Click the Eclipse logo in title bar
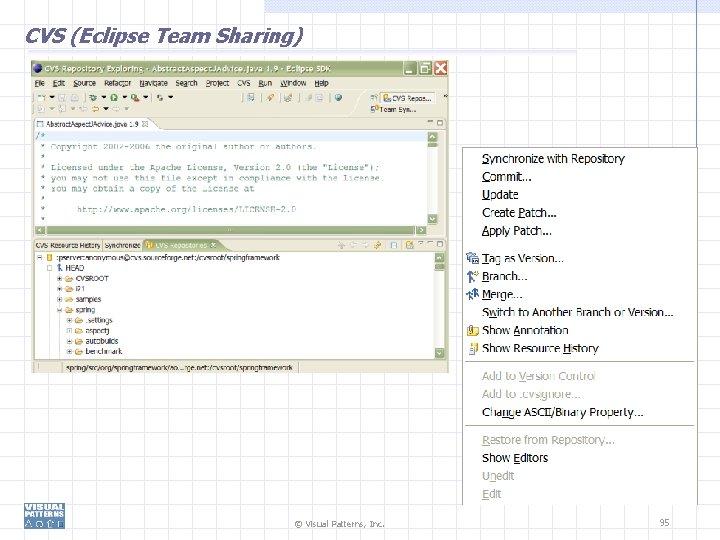 point(38,68)
